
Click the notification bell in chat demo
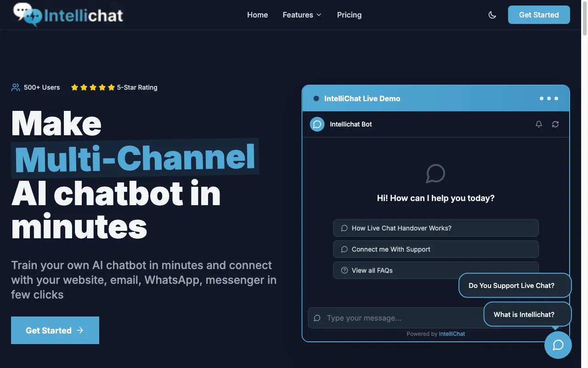tap(539, 124)
